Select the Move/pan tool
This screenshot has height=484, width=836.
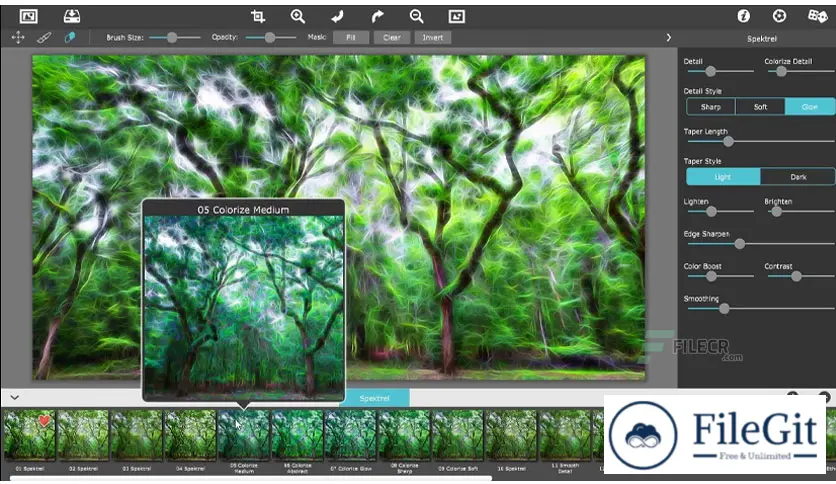click(18, 37)
